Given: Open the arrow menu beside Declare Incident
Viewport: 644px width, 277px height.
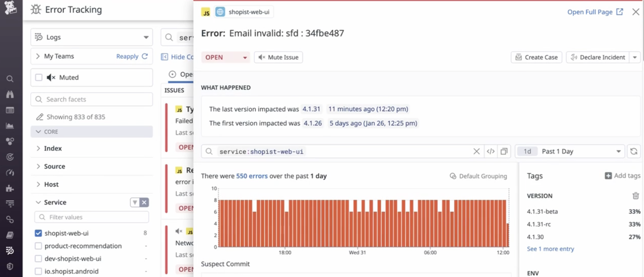Looking at the screenshot, I should click(x=635, y=57).
